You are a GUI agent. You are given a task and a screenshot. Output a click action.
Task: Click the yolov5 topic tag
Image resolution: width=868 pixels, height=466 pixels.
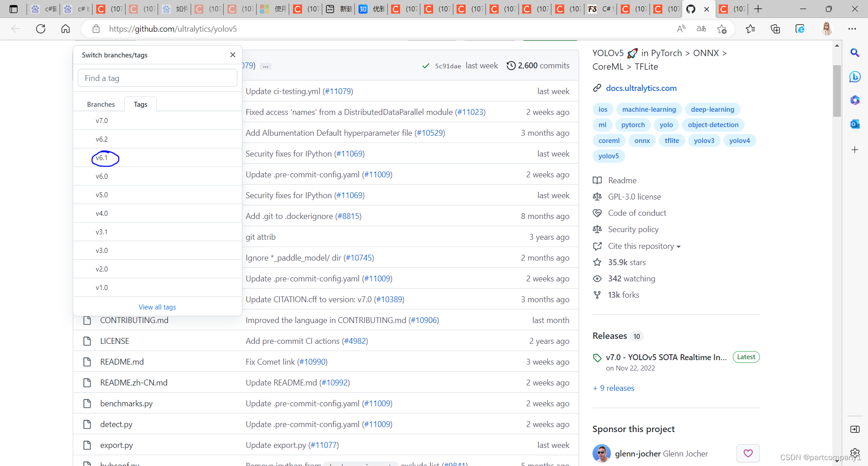pyautogui.click(x=609, y=156)
